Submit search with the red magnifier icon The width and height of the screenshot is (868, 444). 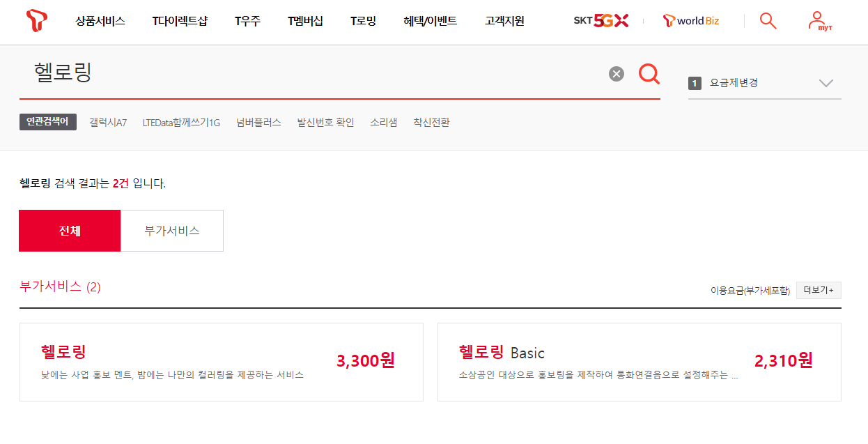point(649,73)
